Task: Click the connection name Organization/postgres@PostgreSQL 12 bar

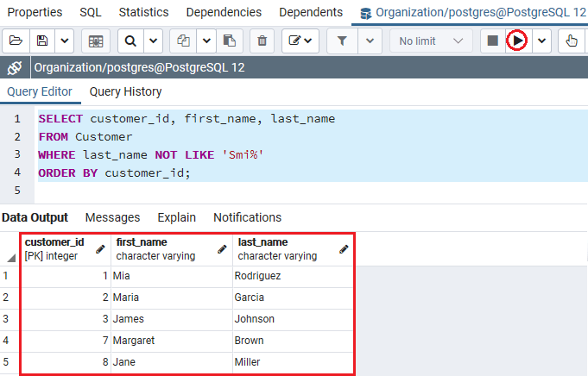Action: click(x=139, y=68)
